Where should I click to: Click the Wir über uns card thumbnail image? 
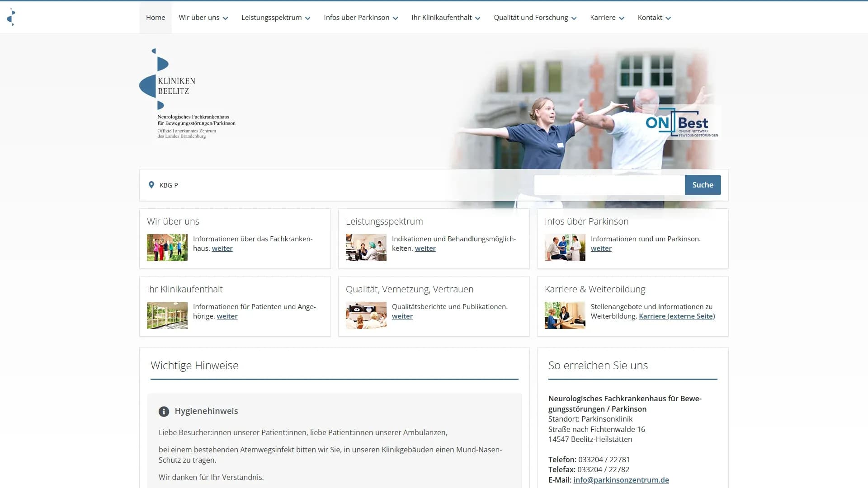click(167, 247)
